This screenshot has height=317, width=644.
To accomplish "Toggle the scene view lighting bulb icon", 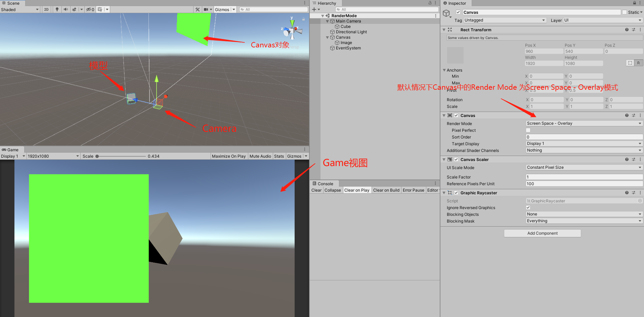I will click(56, 9).
